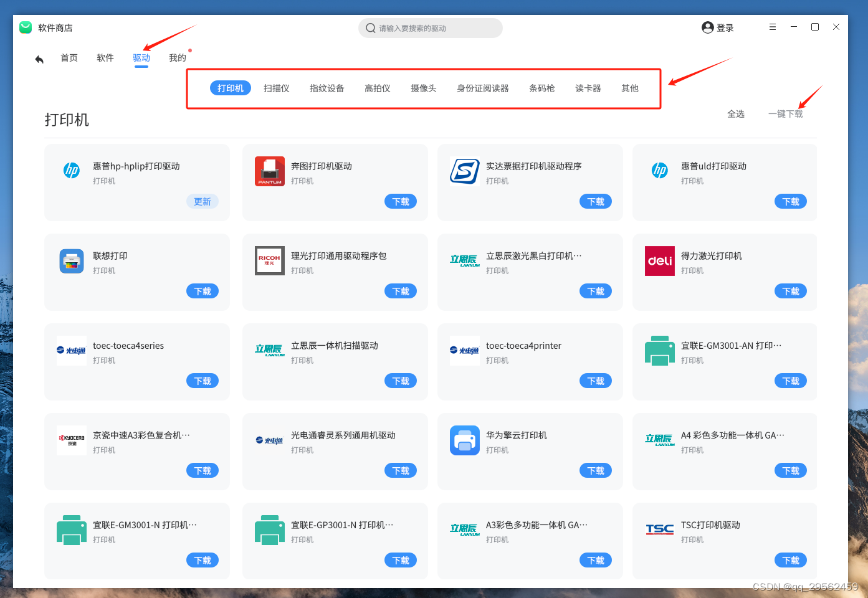Download the 理光打印通用驱动程序包
Viewport: 868px width, 598px height.
click(x=401, y=292)
